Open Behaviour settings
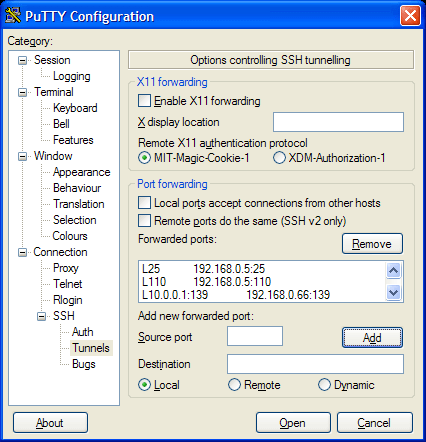 pyautogui.click(x=77, y=188)
